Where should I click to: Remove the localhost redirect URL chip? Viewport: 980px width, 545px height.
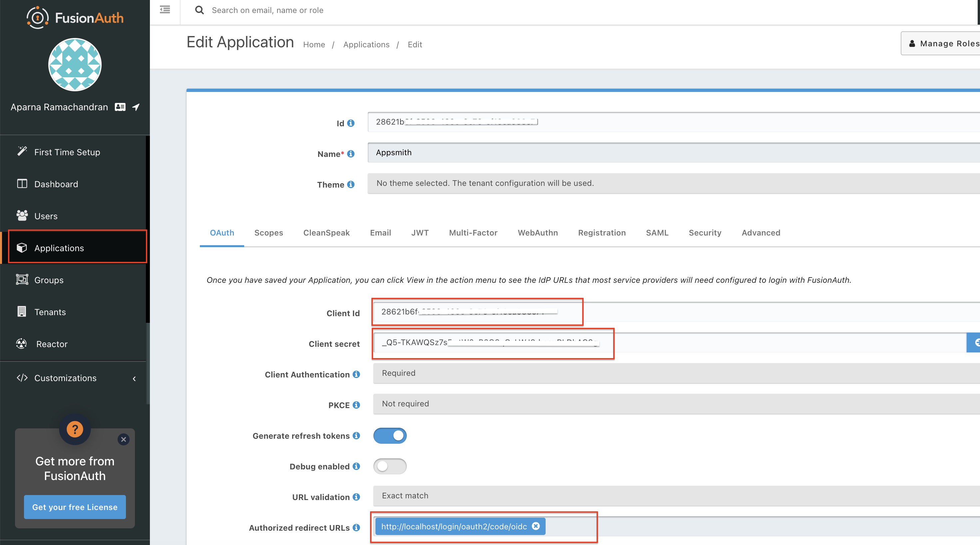[x=536, y=526]
